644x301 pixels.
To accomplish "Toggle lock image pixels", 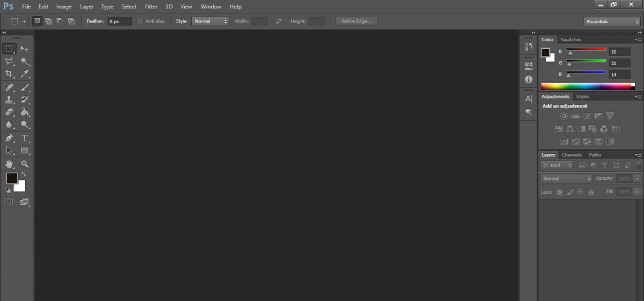I will tap(570, 192).
